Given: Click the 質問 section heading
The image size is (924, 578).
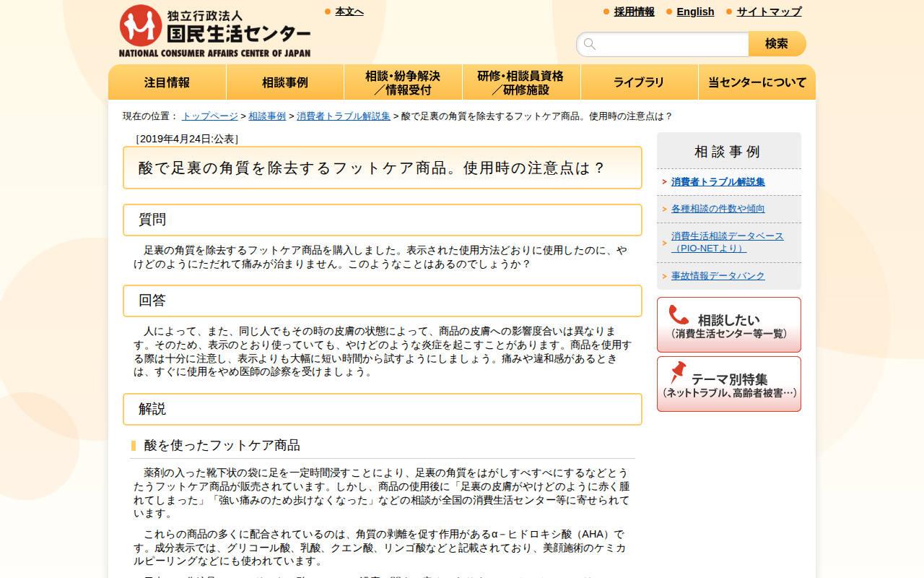Looking at the screenshot, I should tap(383, 220).
